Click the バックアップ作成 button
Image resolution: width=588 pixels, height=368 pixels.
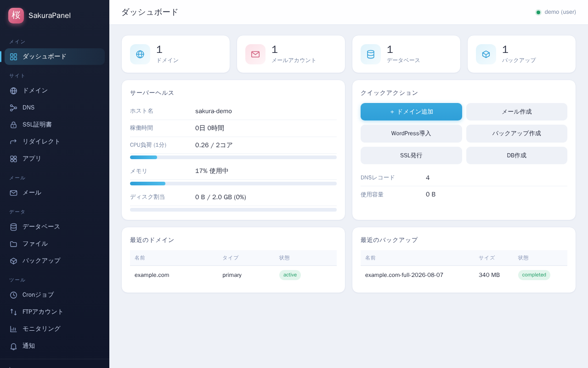pos(517,133)
